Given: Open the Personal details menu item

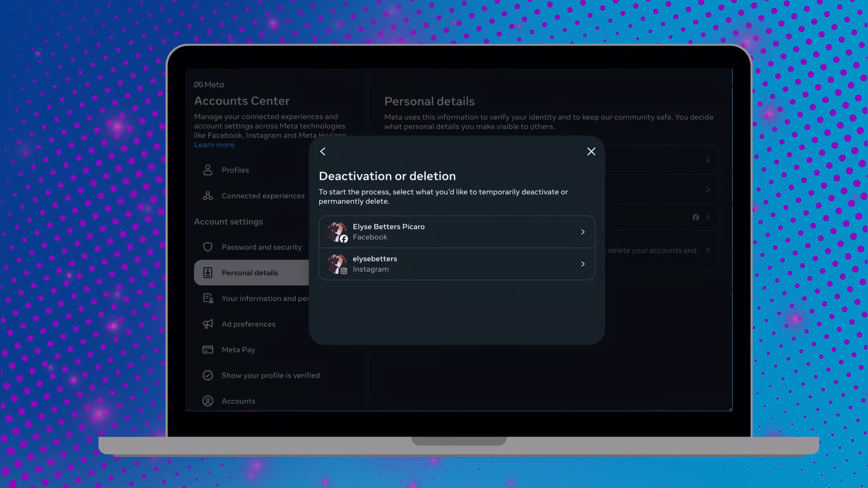Looking at the screenshot, I should point(250,273).
